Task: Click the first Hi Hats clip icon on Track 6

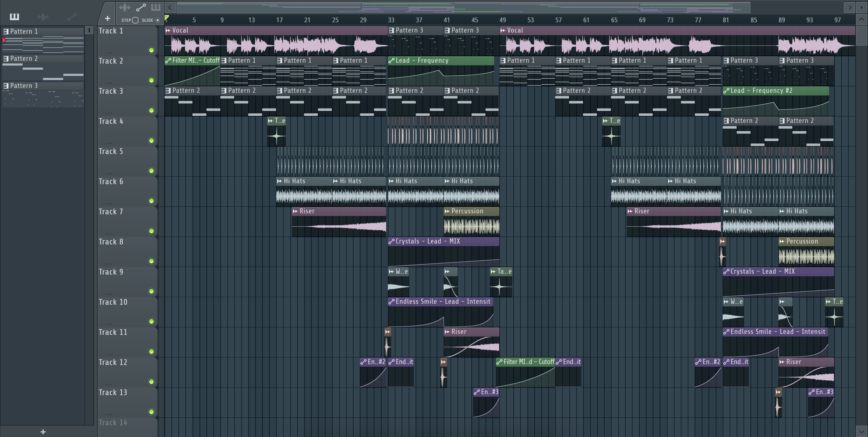Action: point(279,181)
